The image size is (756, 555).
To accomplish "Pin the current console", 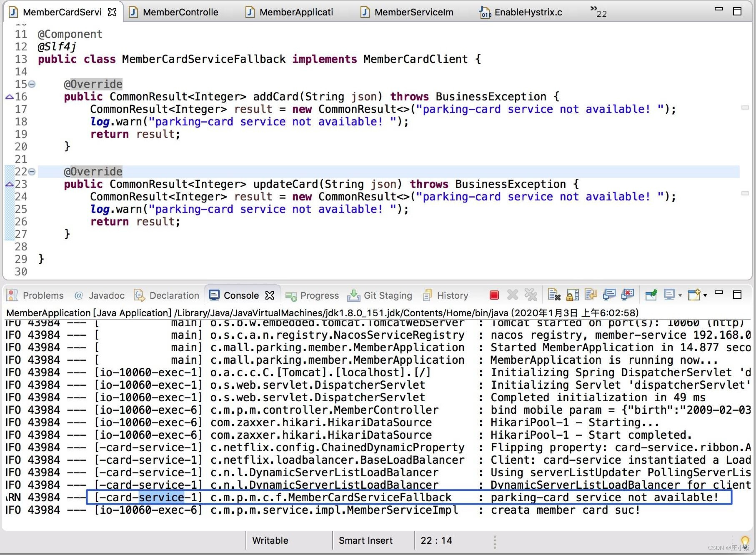I will (651, 295).
